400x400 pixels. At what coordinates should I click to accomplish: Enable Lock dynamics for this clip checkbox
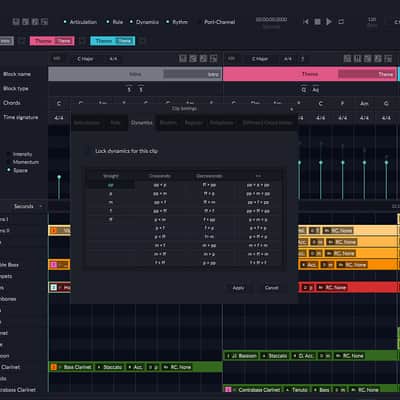click(x=88, y=151)
